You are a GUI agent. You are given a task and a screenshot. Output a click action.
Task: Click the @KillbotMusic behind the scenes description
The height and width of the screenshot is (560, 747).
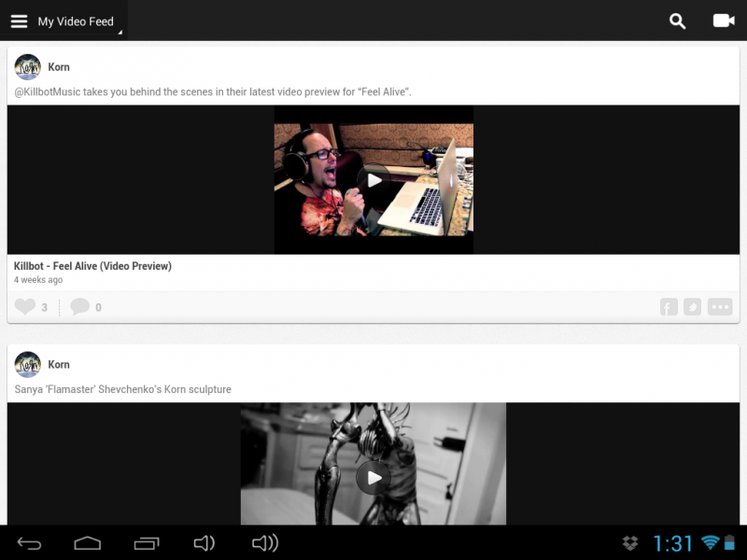pyautogui.click(x=213, y=91)
